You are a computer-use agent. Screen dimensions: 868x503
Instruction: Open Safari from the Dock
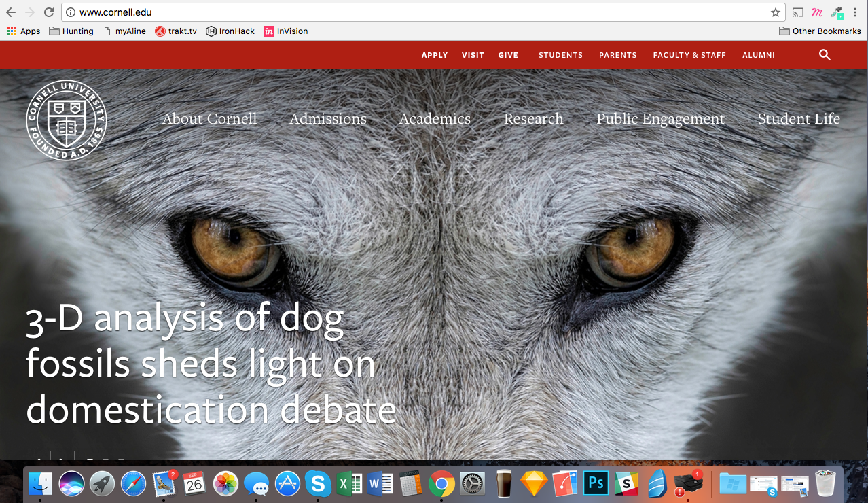(134, 484)
